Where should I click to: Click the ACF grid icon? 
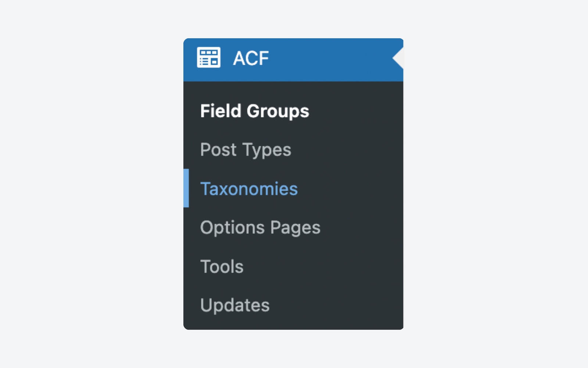(208, 57)
